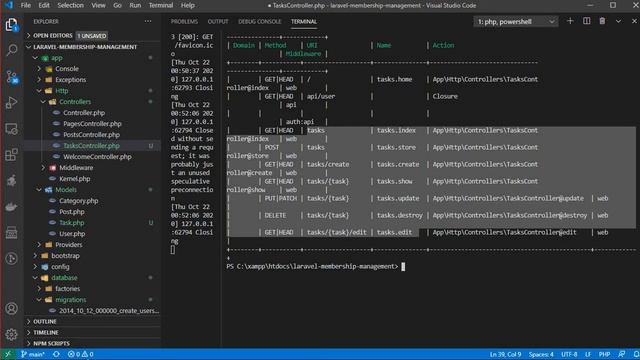Open errors and warnings count in status bar
The width and height of the screenshot is (640, 360).
(x=80, y=354)
